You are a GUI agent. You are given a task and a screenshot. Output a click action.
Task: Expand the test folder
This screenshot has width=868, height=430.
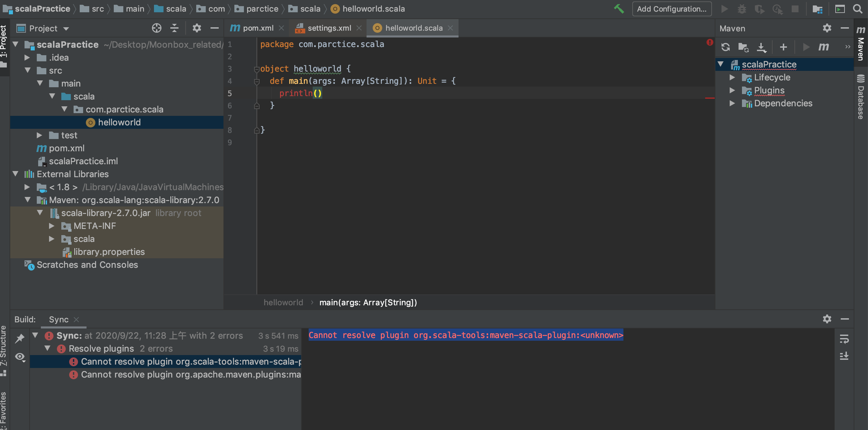(x=40, y=135)
